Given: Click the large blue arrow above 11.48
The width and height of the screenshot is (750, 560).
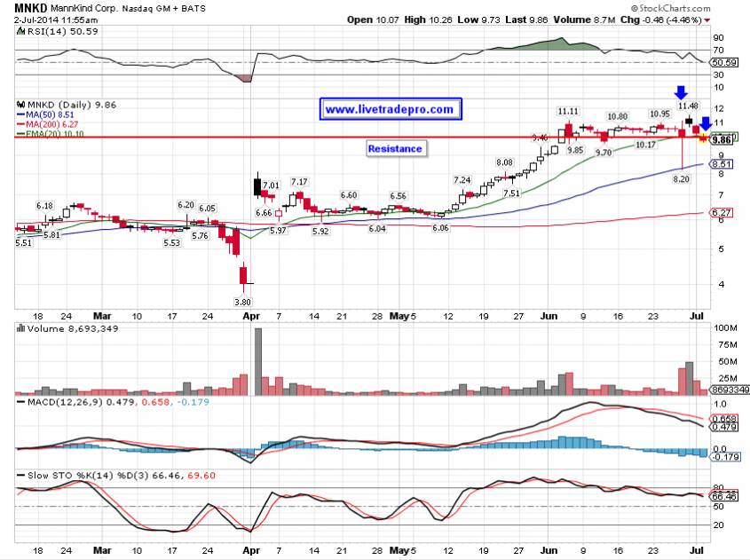Looking at the screenshot, I should coord(680,91).
